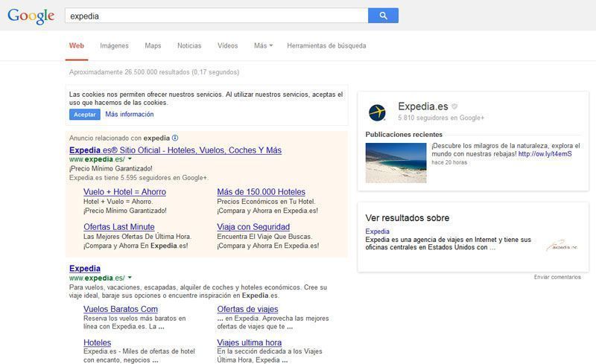Open the Viajes ultima hora sitelink
The image size is (596, 364).
[250, 342]
